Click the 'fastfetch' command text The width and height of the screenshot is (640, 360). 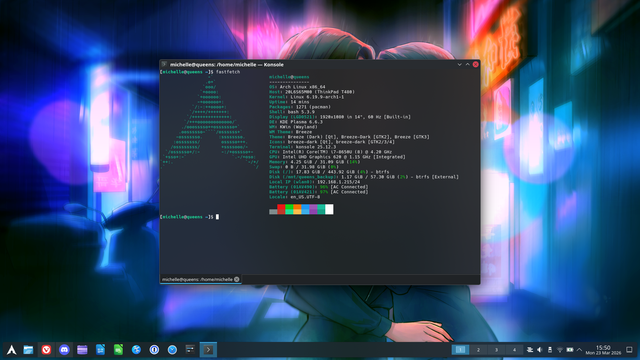coord(228,72)
